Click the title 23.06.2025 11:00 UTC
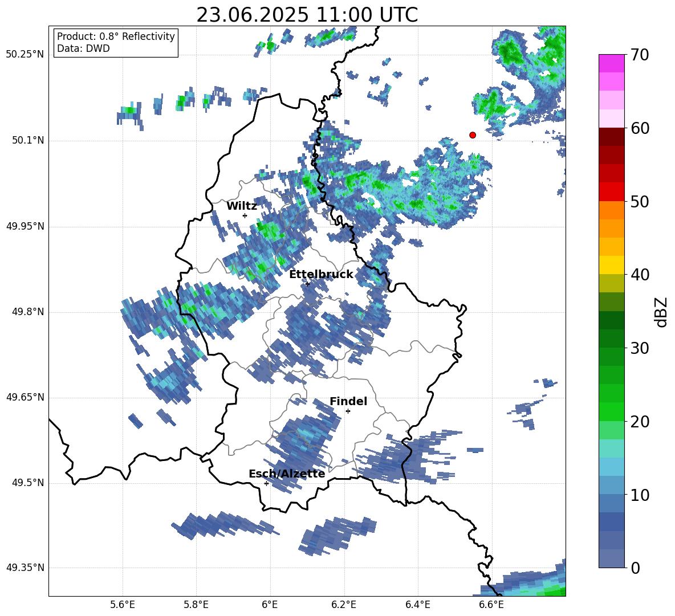 click(x=307, y=15)
